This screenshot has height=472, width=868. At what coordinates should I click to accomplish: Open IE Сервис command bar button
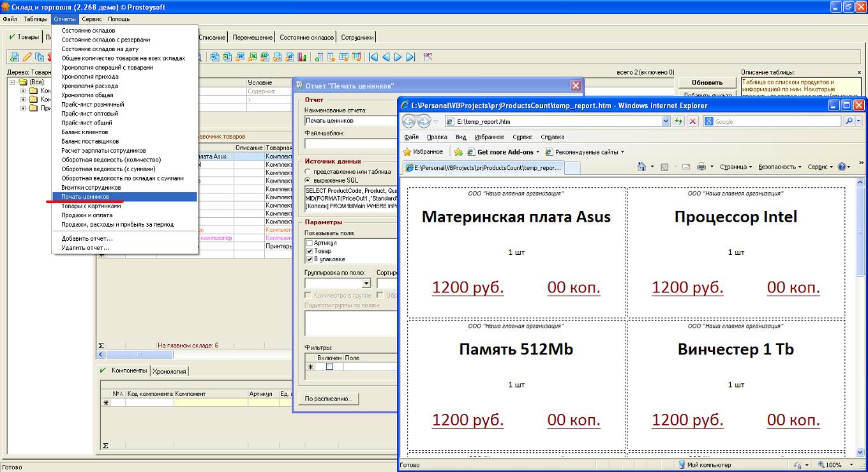tap(820, 167)
